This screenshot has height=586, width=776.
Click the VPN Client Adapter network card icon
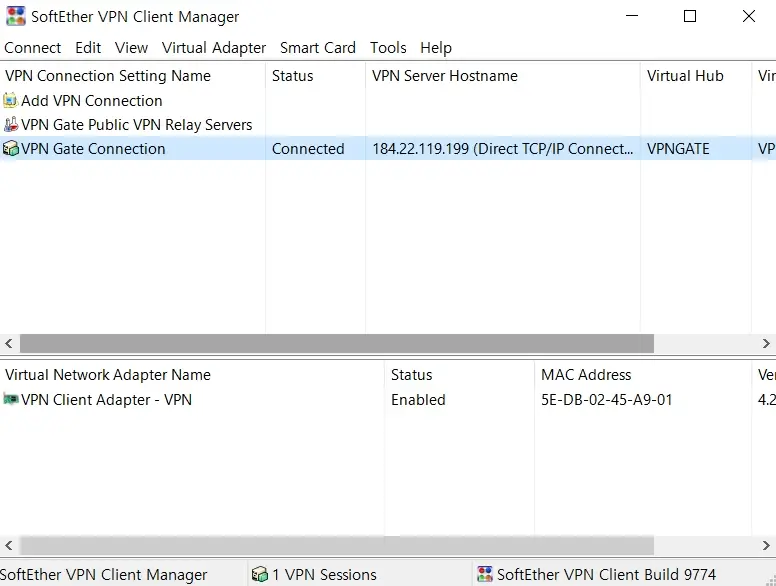[x=10, y=399]
